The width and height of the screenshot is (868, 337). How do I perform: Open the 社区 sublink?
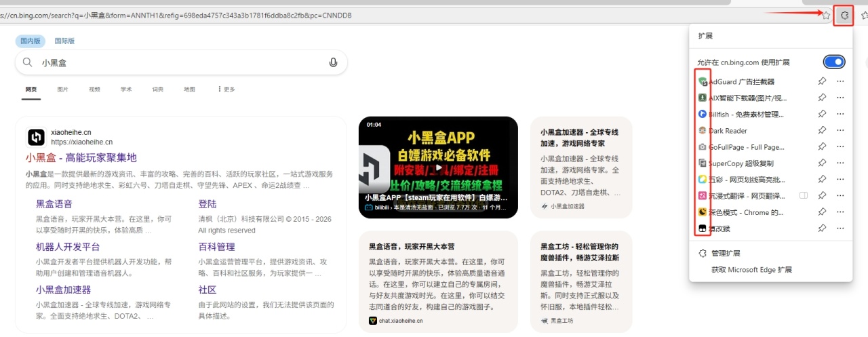[208, 290]
